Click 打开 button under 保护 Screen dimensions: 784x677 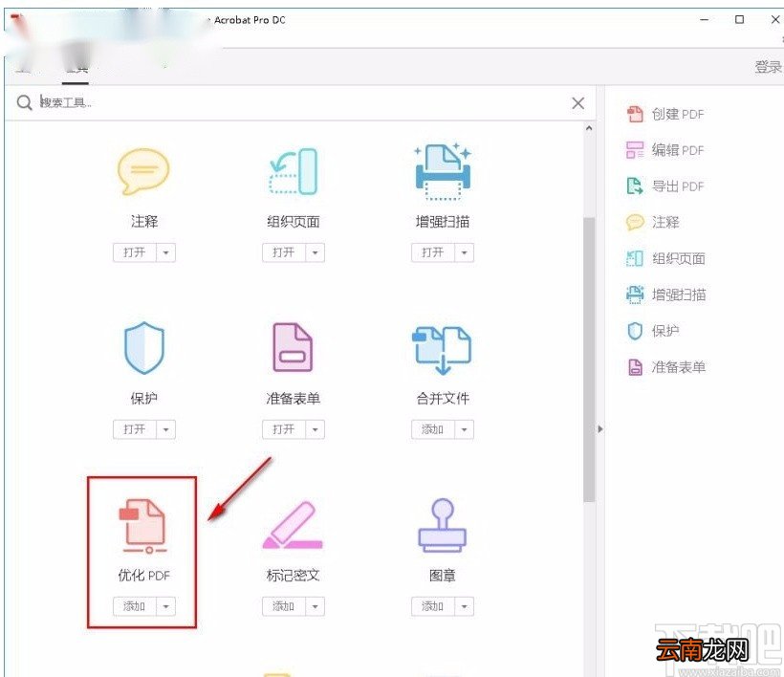135,429
